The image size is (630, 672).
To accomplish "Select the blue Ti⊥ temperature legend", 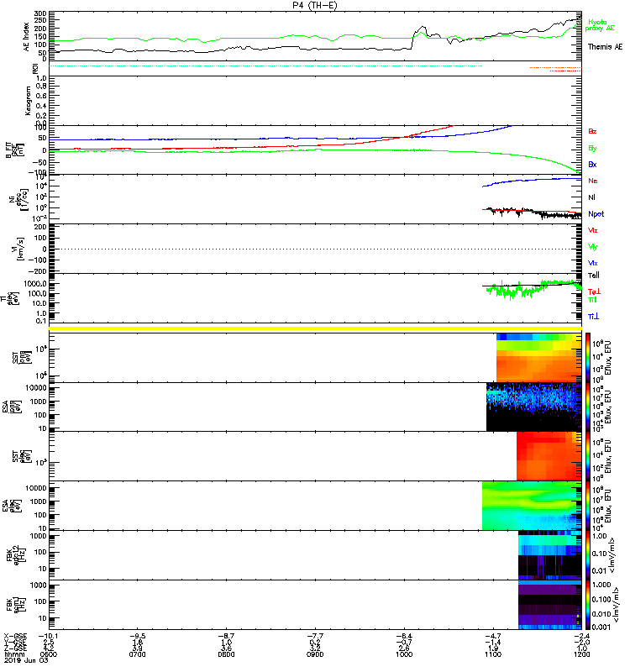I will click(x=593, y=317).
